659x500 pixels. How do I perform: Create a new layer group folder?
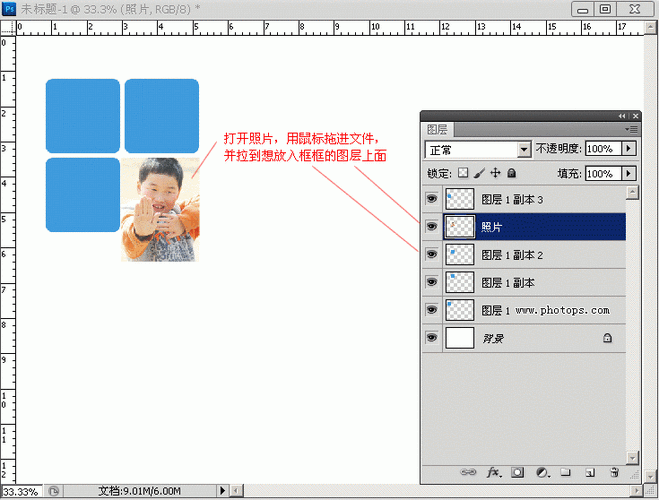566,471
